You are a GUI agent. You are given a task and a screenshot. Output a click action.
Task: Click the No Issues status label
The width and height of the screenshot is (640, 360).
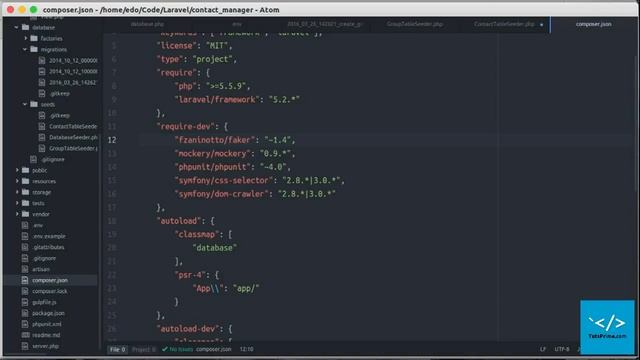pyautogui.click(x=181, y=349)
